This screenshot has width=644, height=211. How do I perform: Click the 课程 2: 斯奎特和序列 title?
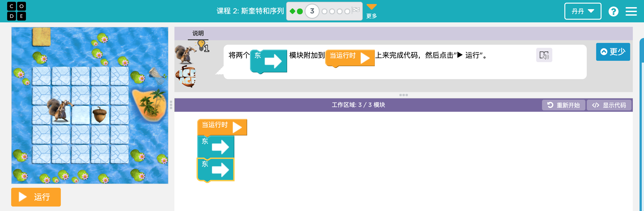tap(250, 11)
